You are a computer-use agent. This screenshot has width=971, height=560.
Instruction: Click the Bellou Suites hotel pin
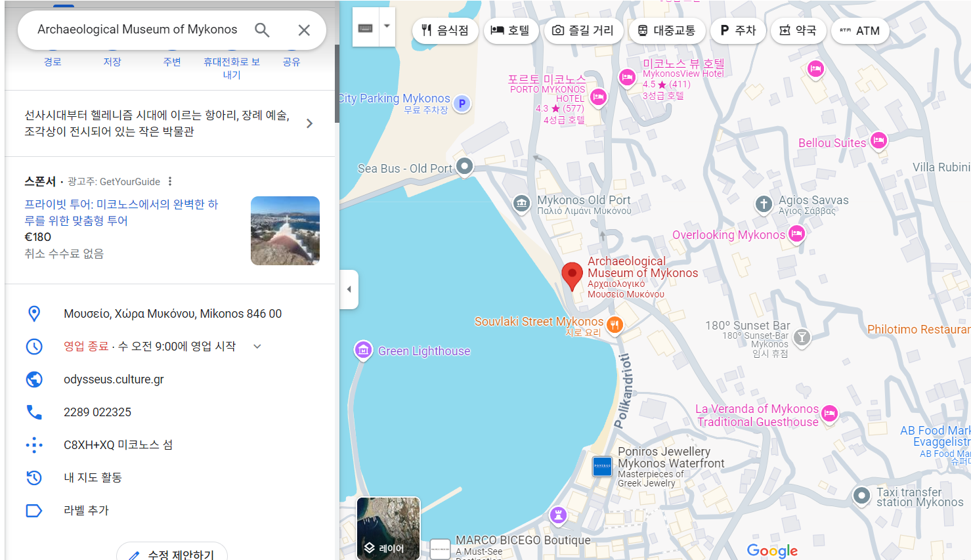tap(878, 140)
